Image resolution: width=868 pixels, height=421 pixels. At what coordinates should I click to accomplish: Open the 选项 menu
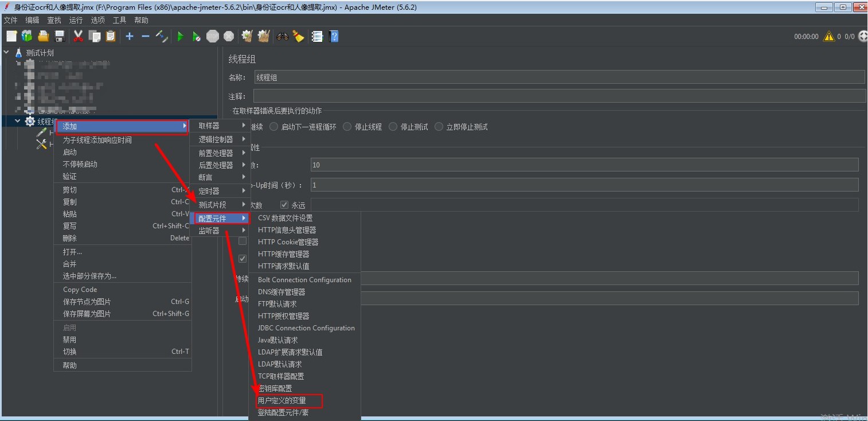pos(97,20)
